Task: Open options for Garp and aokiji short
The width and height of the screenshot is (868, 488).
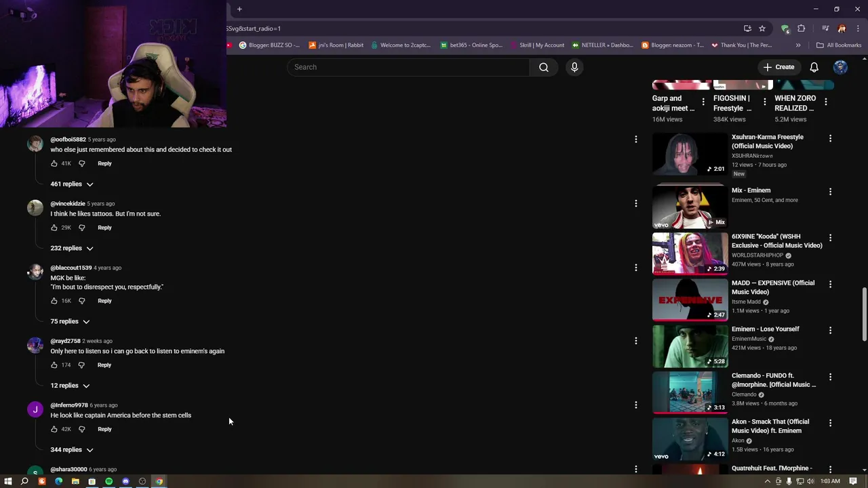Action: click(703, 102)
